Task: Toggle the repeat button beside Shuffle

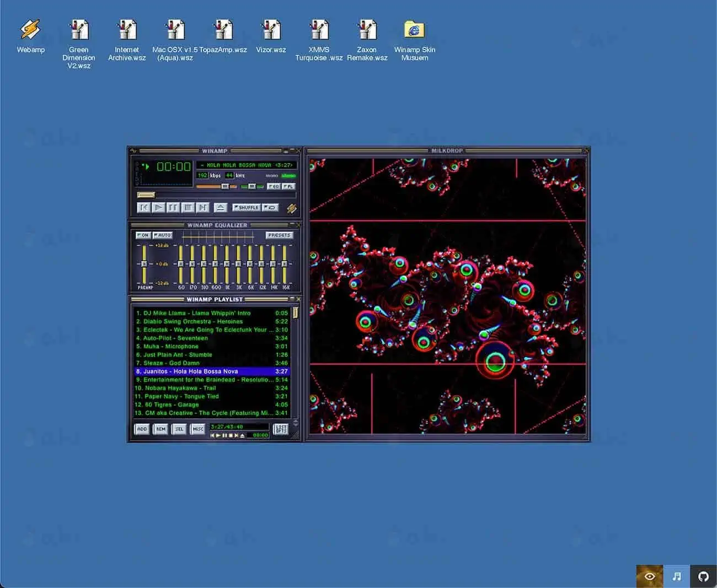Action: [x=270, y=208]
